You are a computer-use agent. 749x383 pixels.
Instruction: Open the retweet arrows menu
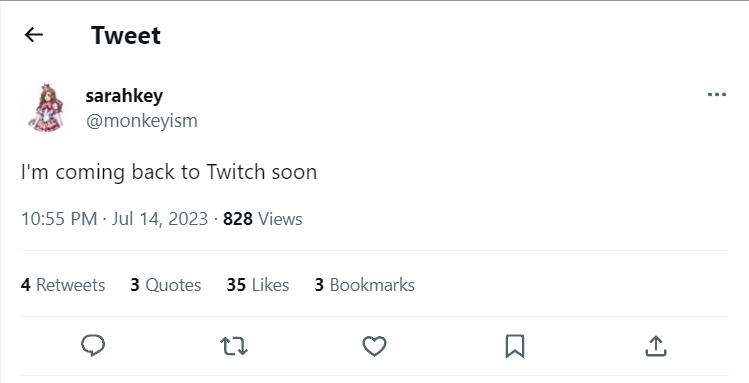234,346
